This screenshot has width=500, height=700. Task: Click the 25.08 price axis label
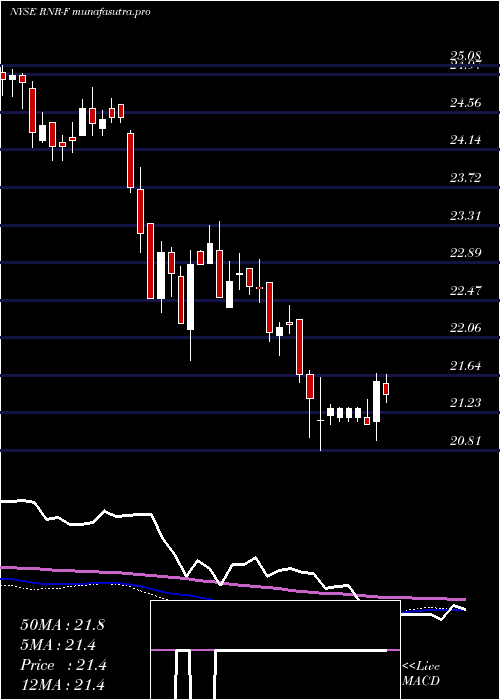[x=466, y=56]
